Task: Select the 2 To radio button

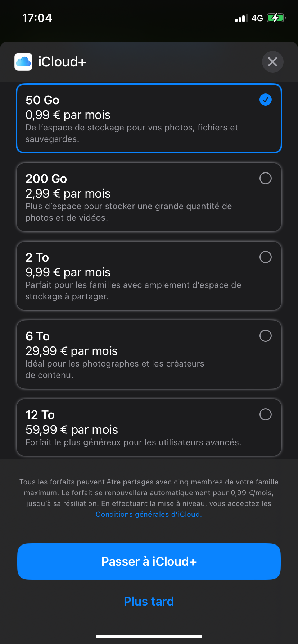Action: (x=266, y=257)
